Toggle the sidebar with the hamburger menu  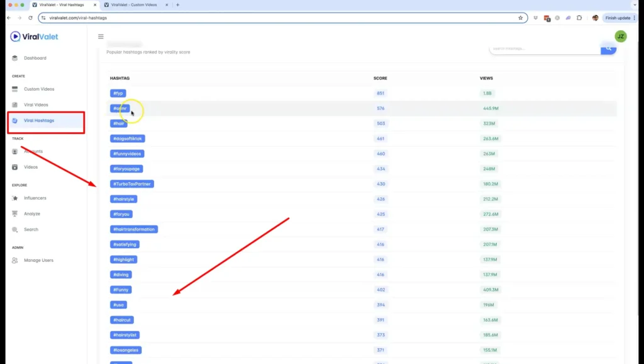coord(101,37)
